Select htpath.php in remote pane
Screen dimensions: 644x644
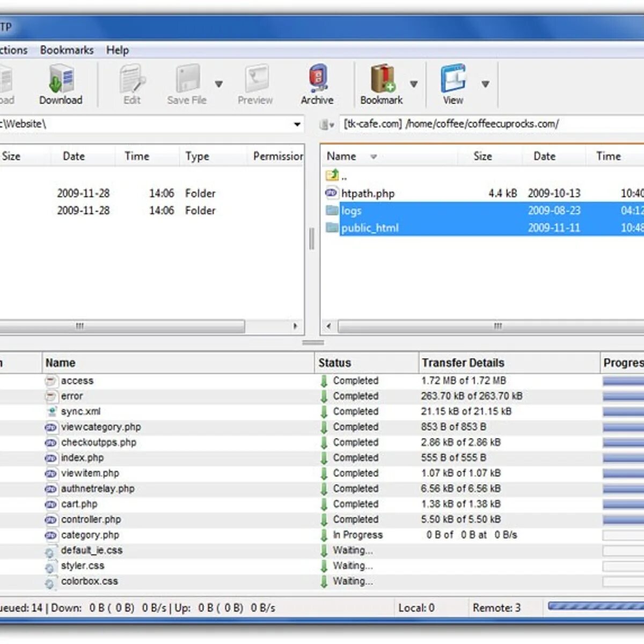pos(368,193)
